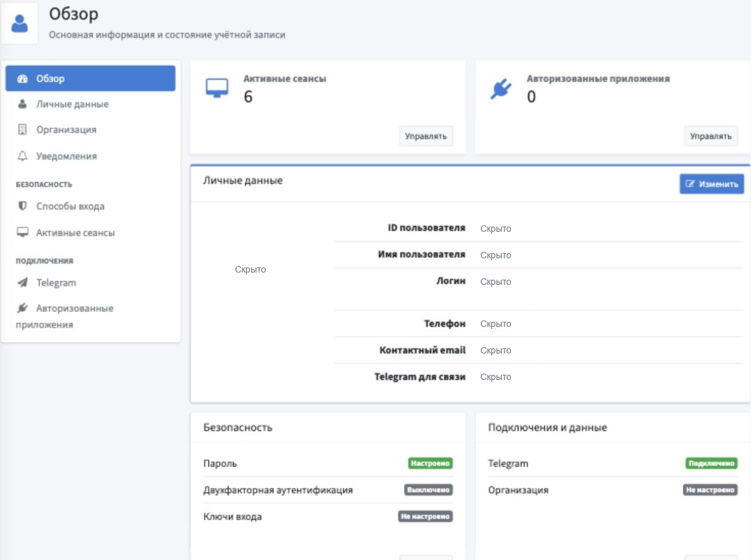Click the subtitle Основная информация и состояние учётной записи

[167, 35]
